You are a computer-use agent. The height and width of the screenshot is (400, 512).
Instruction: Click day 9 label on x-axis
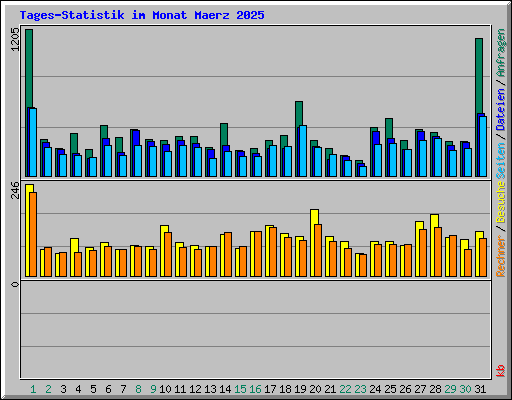click(153, 389)
